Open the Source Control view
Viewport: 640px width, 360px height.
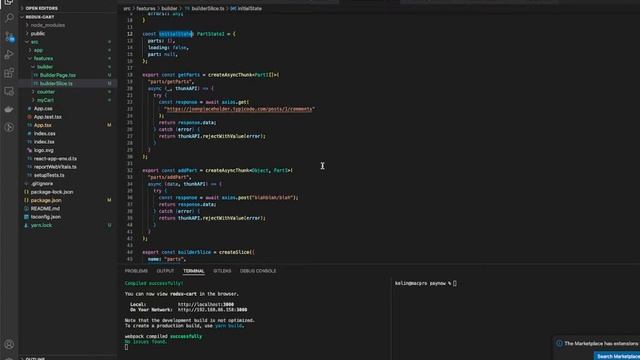(9, 37)
